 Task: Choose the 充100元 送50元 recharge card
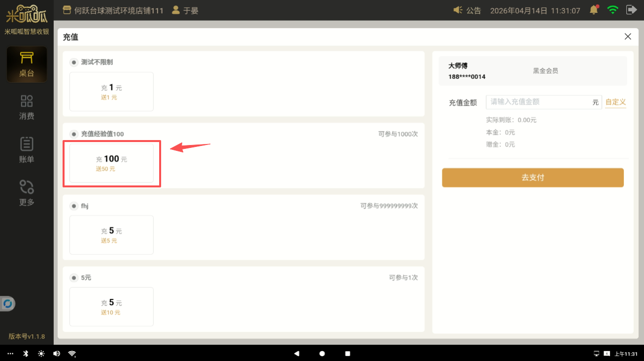coord(111,163)
